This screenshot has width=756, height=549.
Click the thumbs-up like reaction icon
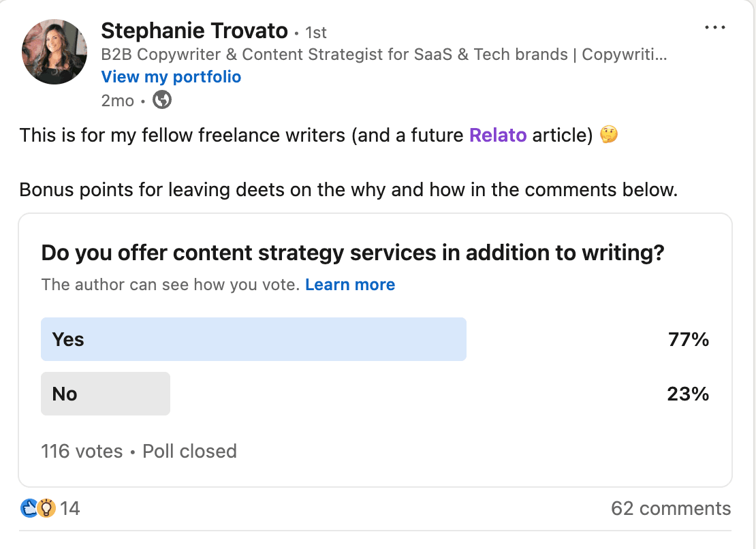pyautogui.click(x=29, y=508)
